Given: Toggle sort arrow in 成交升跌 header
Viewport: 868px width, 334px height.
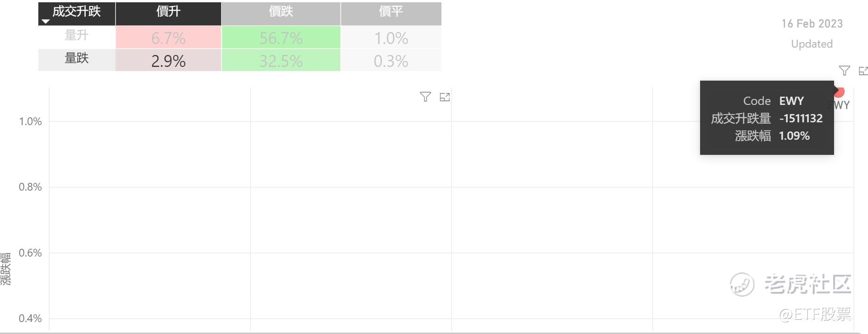Looking at the screenshot, I should (45, 22).
